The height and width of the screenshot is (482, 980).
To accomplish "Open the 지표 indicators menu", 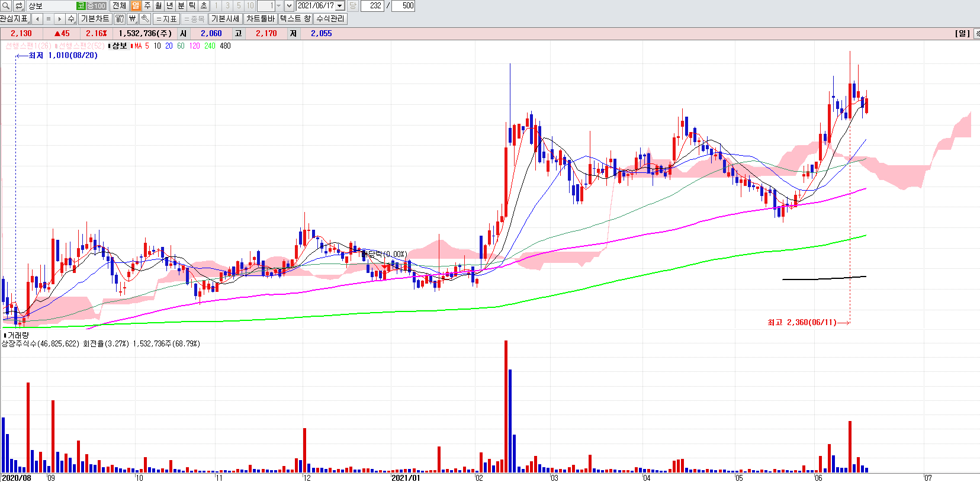I will point(166,18).
